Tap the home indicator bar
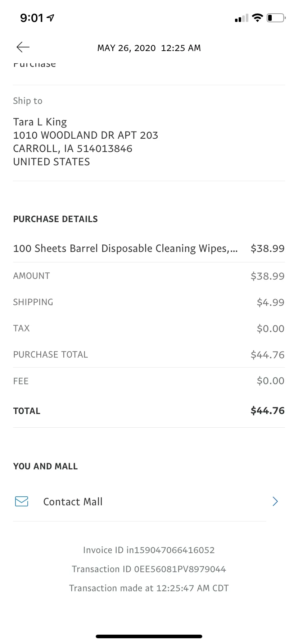The image size is (298, 644). coord(149,636)
